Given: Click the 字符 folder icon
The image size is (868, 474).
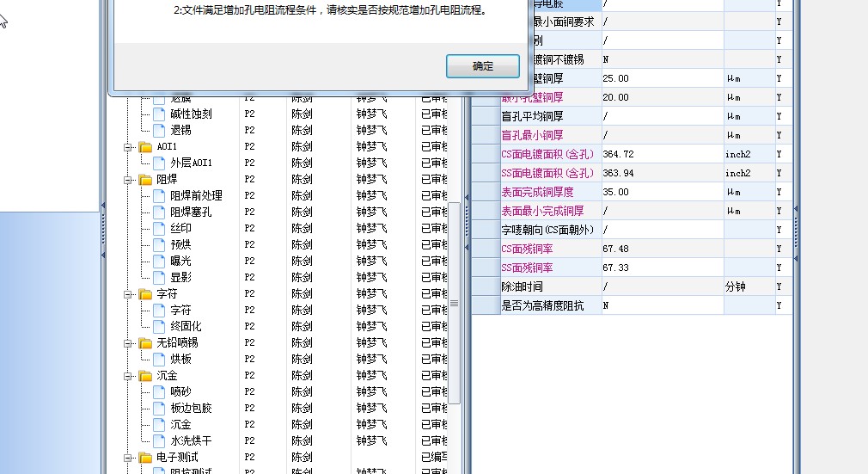Looking at the screenshot, I should 145,294.
